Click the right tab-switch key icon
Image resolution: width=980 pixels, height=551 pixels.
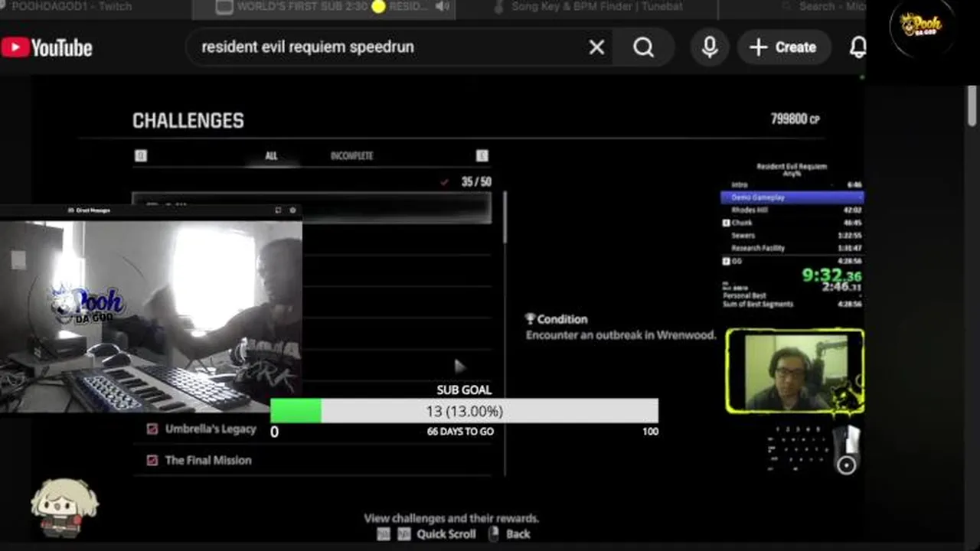click(x=482, y=155)
